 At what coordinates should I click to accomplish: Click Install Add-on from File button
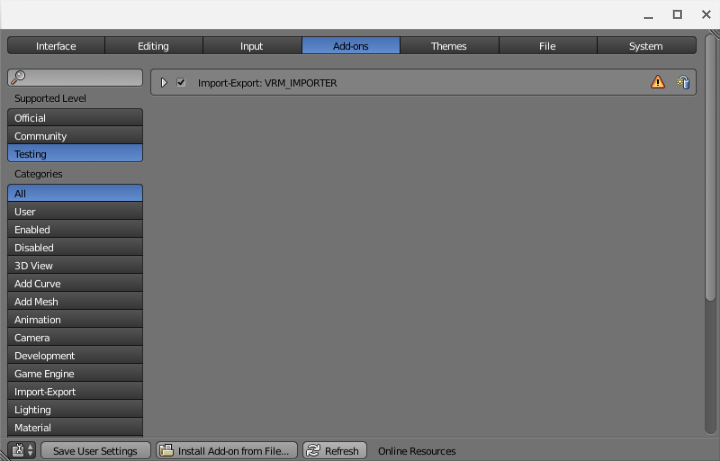point(227,450)
